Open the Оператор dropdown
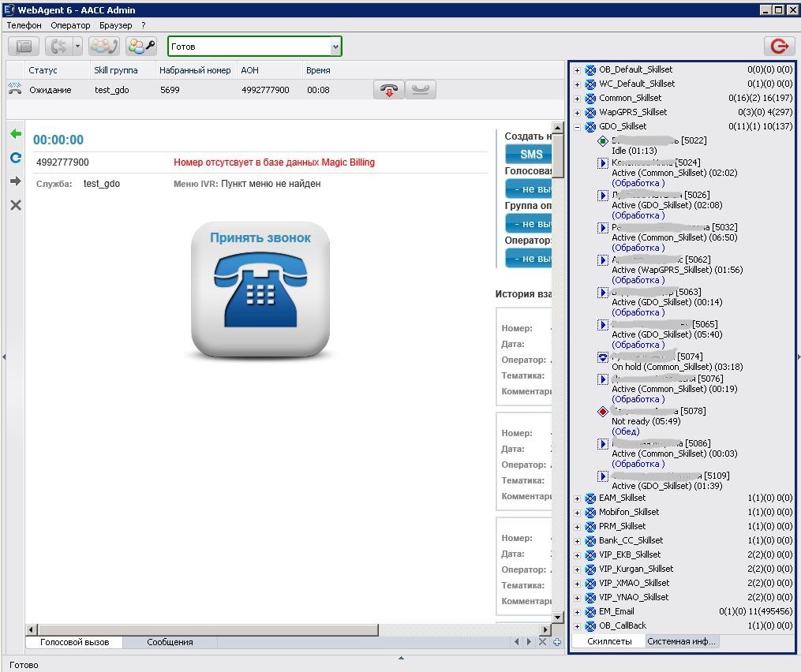The width and height of the screenshot is (801, 672). [528, 259]
